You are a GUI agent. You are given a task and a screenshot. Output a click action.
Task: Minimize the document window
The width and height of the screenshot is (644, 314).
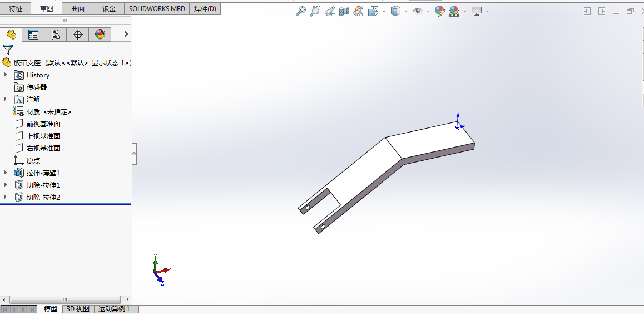point(616,13)
